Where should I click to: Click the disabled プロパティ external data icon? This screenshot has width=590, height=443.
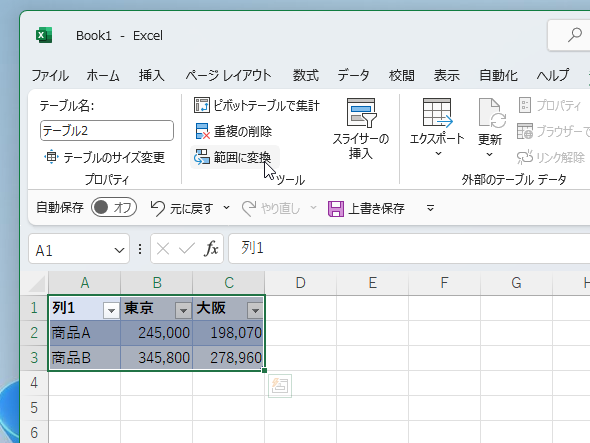525,105
